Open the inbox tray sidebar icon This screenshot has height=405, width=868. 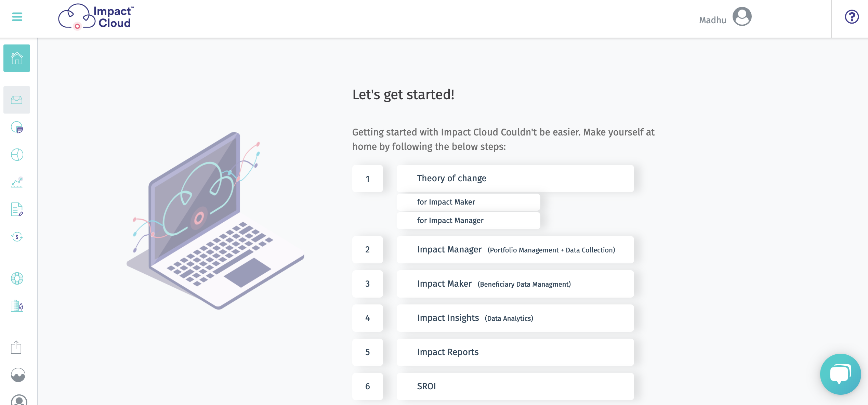[x=17, y=100]
